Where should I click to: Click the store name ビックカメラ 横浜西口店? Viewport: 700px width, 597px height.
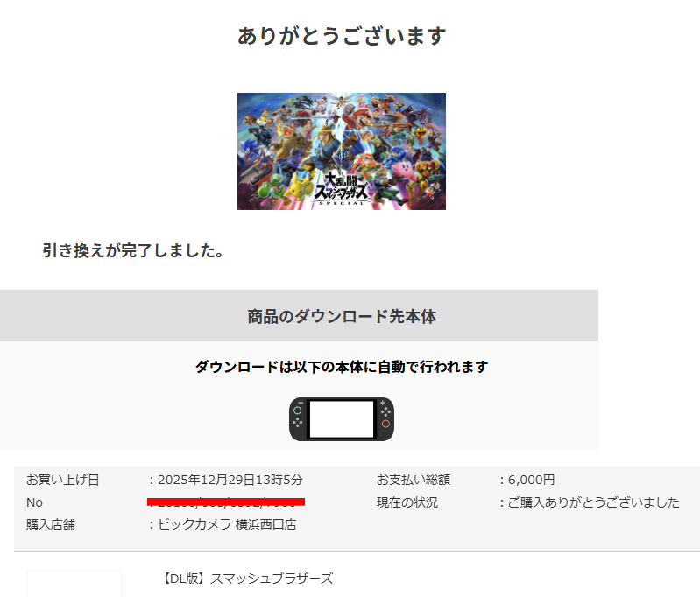point(227,523)
